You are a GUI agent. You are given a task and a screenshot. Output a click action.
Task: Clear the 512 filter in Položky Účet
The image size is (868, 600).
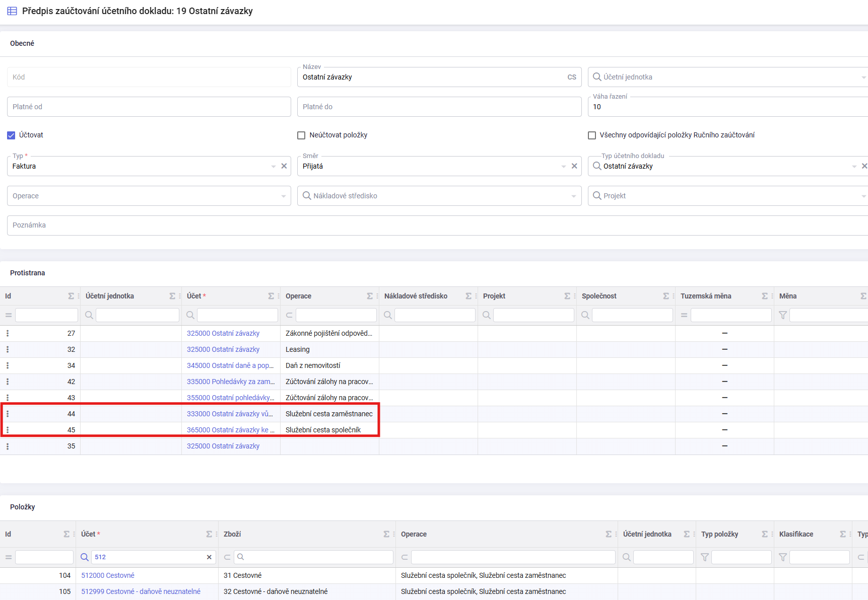pyautogui.click(x=209, y=557)
